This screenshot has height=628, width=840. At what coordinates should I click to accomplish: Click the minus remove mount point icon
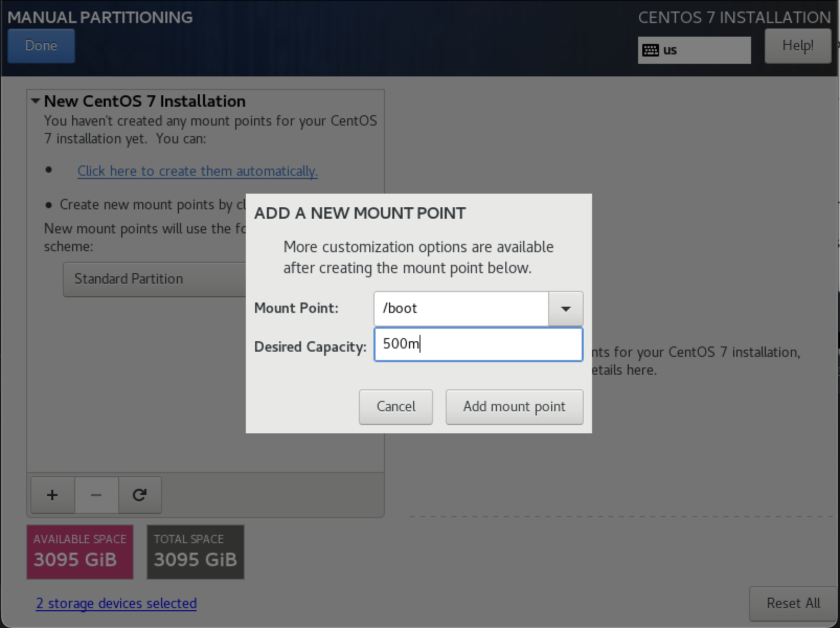96,495
